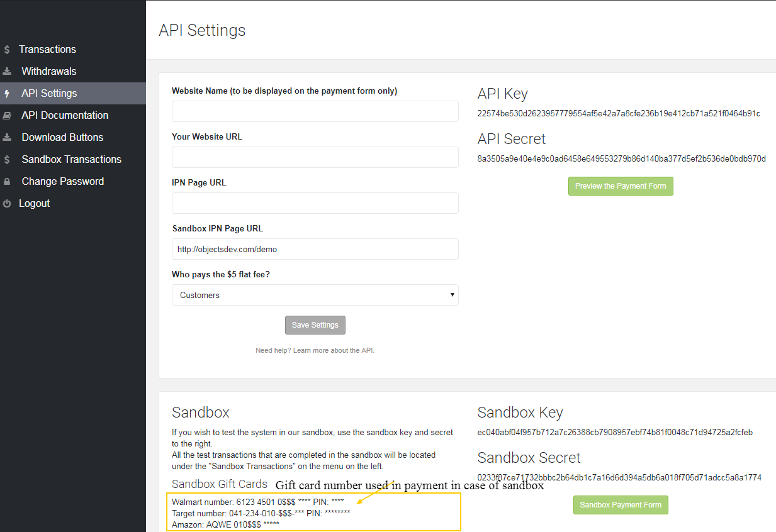Click the dollar icon beside Transactions
This screenshot has width=776, height=532.
point(7,50)
